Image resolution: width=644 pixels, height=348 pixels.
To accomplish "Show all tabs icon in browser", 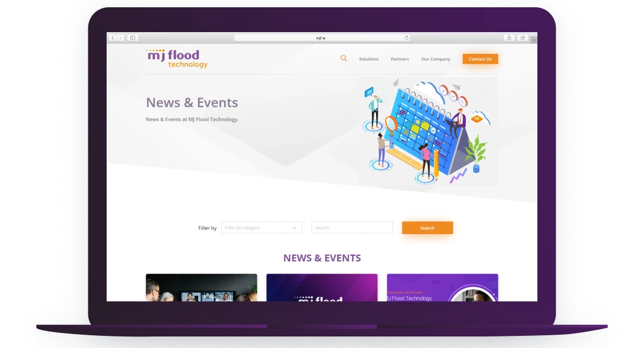I will coord(522,38).
